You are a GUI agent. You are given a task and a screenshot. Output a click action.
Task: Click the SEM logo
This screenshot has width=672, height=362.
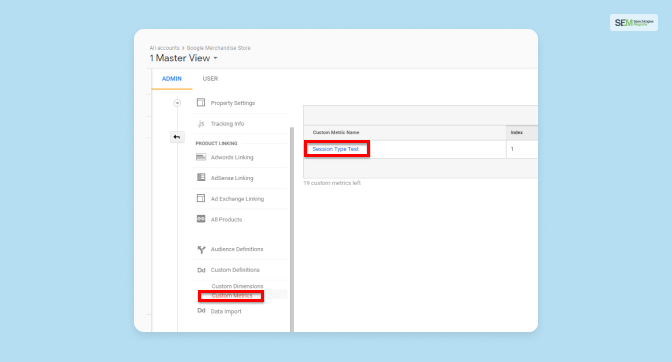click(x=633, y=23)
